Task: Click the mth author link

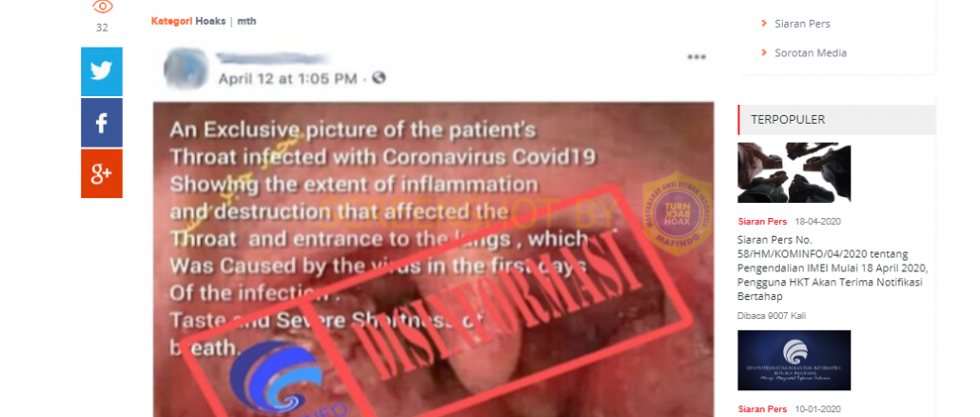Action: point(246,21)
